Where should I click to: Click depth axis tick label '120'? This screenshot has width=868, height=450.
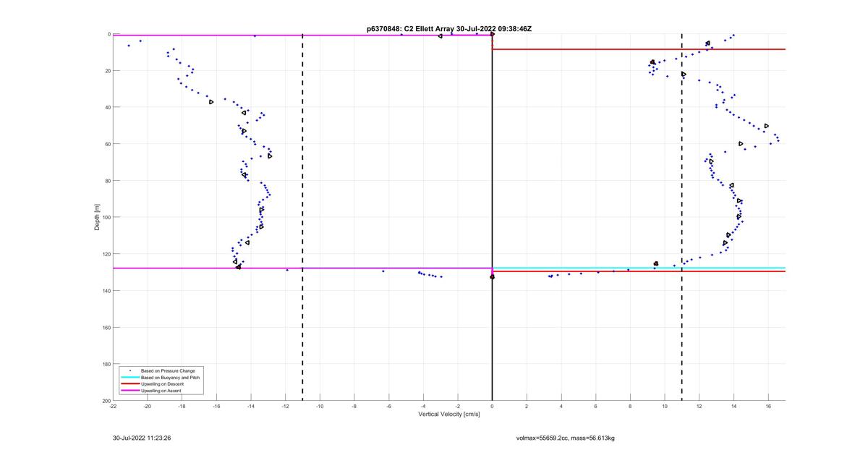click(106, 254)
